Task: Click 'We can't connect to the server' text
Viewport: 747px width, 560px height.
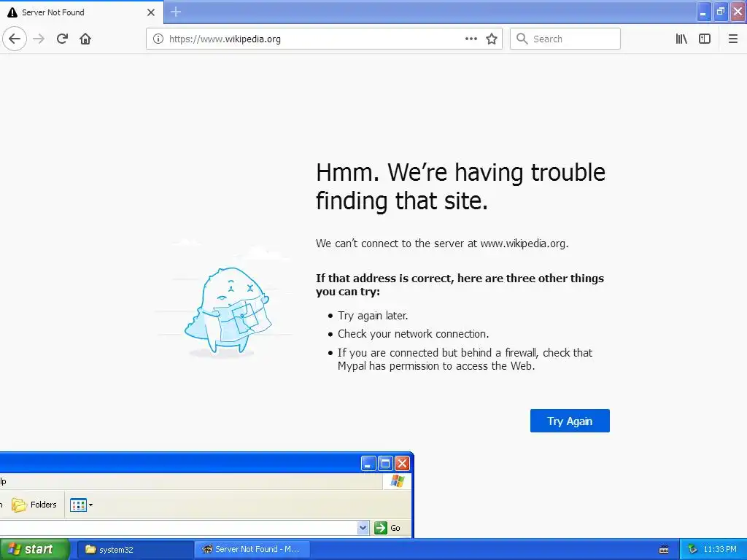Action: [x=442, y=244]
